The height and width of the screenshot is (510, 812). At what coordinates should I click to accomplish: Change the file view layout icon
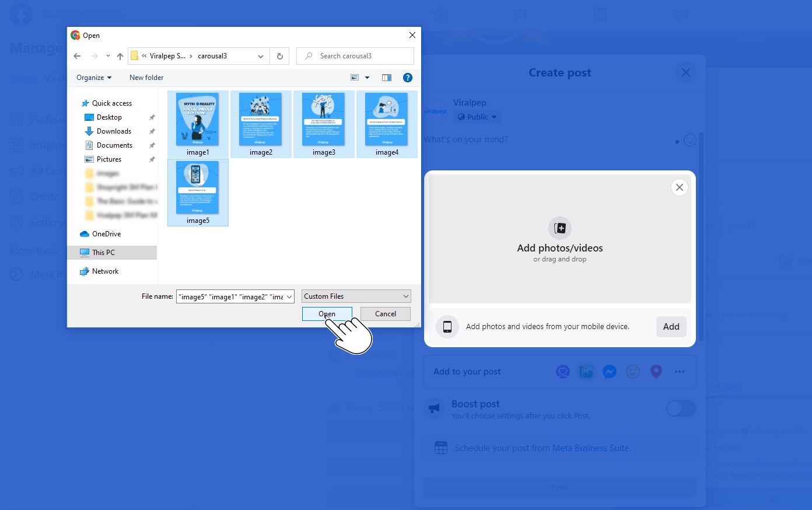click(355, 78)
